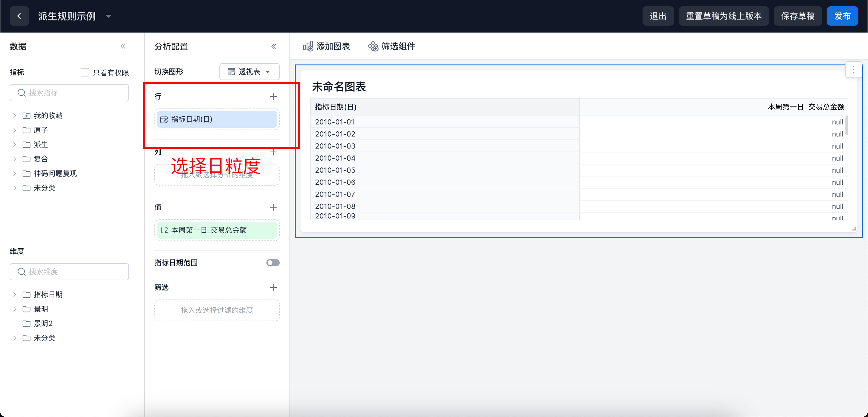Click the 保存草稿 button
This screenshot has height=417, width=868.
click(797, 16)
